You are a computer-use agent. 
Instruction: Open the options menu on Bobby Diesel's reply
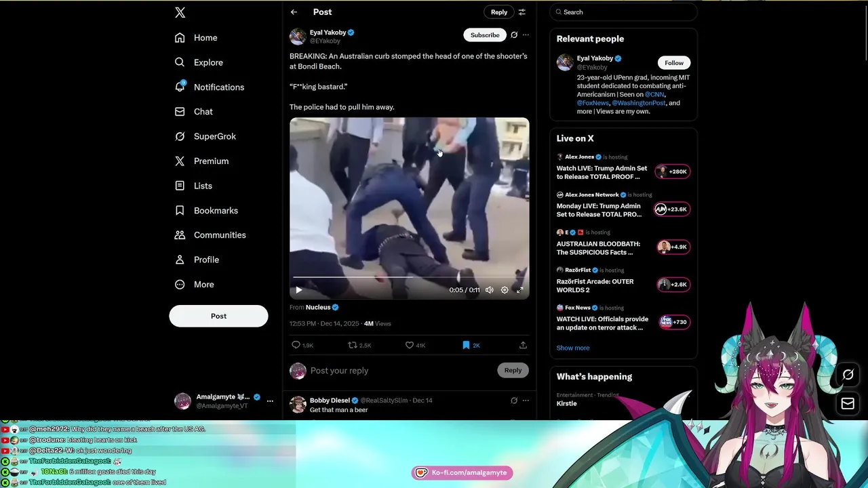point(526,401)
